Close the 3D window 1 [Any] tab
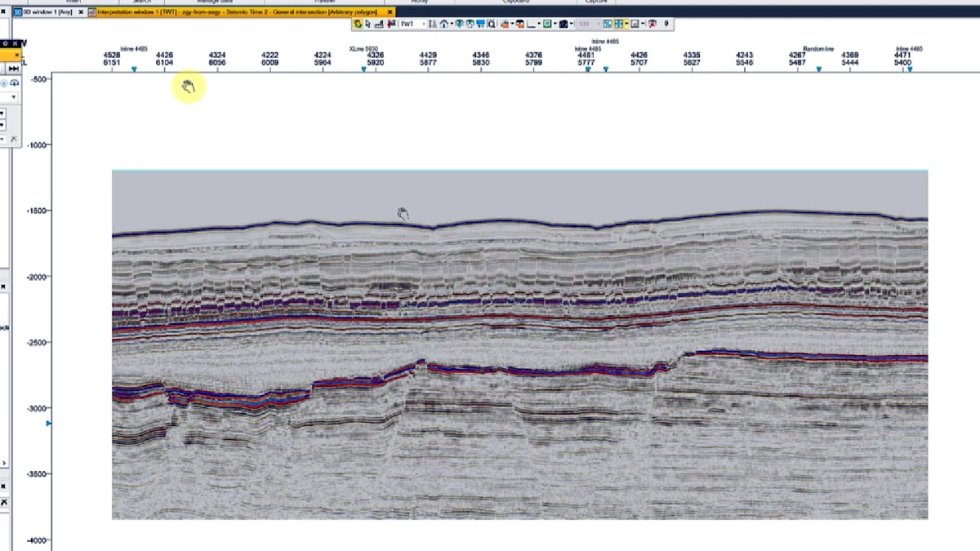The image size is (980, 551). point(81,12)
